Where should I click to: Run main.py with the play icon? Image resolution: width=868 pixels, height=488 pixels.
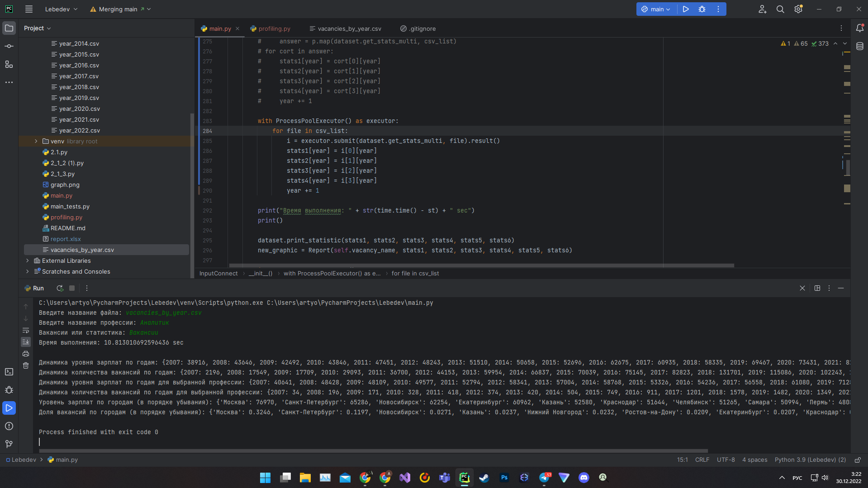[685, 9]
